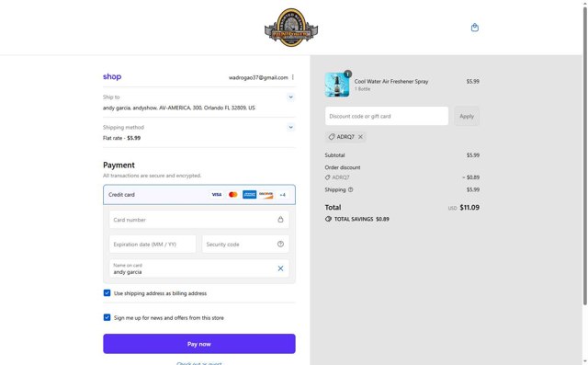Click the Mastercard icon
Viewport: 588px width, 365px height.
click(232, 195)
